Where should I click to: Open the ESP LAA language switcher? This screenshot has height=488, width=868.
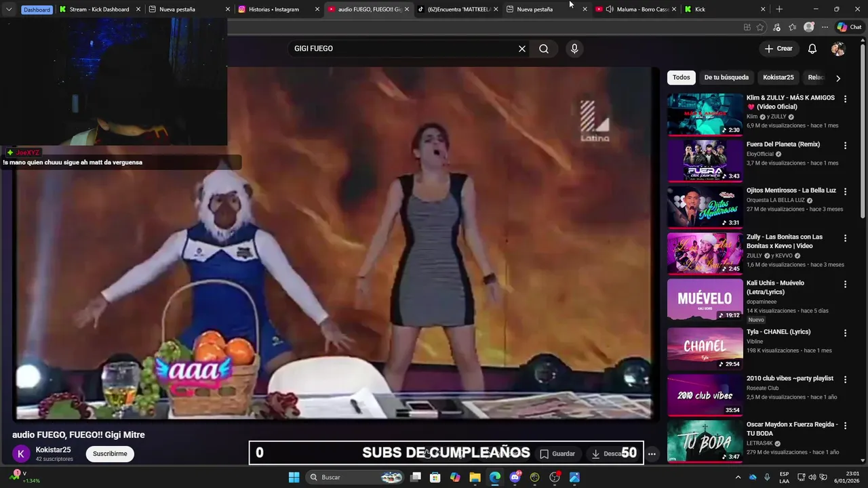(x=784, y=477)
